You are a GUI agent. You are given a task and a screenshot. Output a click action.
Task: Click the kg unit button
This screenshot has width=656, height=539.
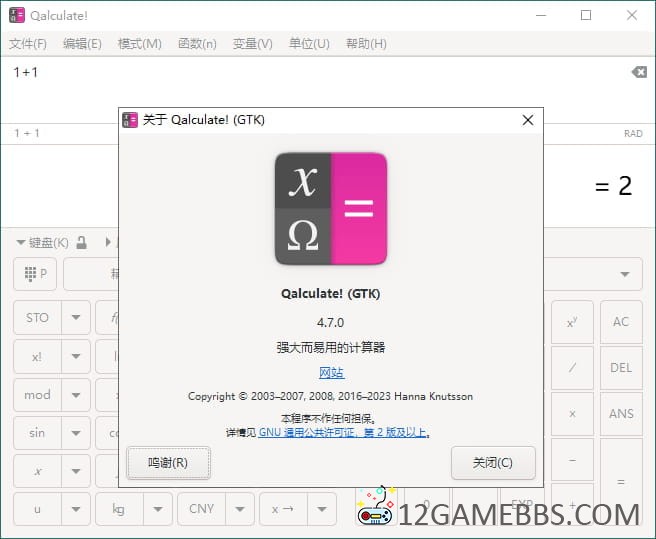coord(119,509)
